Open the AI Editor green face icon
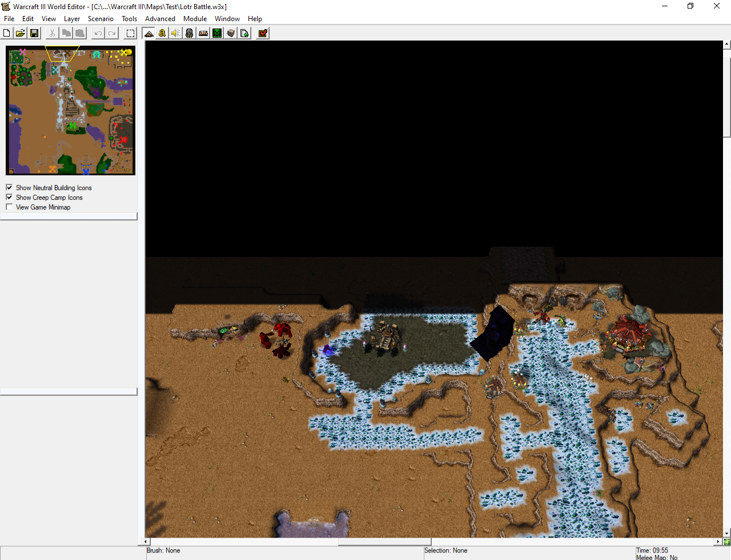The width and height of the screenshot is (731, 560). pyautogui.click(x=217, y=33)
